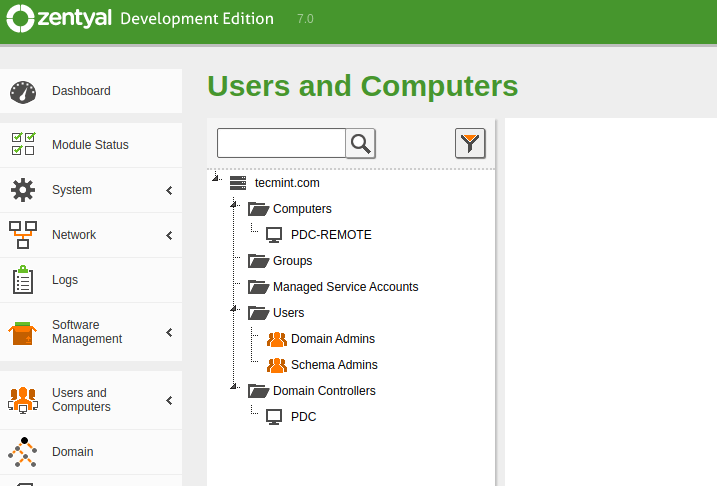Screen dimensions: 717x486
Task: Open Users and Computers sidebar item
Action: [91, 400]
